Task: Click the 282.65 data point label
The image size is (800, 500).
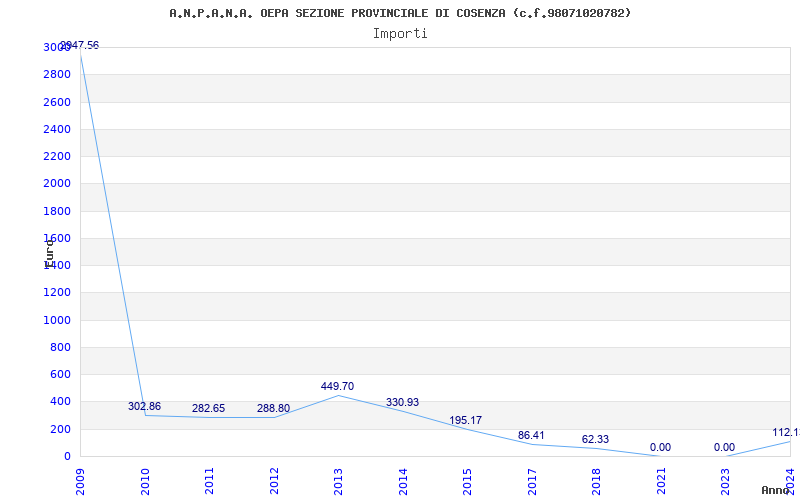Action: tap(208, 408)
